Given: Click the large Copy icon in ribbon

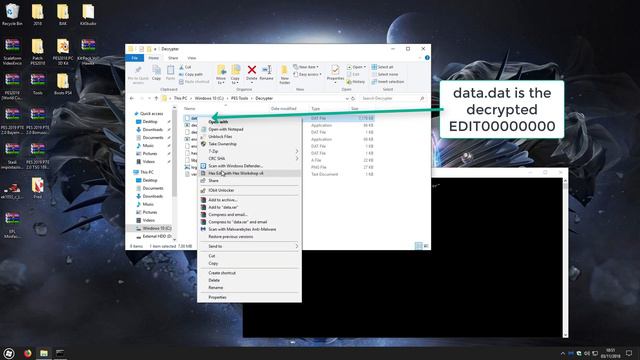Looking at the screenshot, I should coord(156,72).
